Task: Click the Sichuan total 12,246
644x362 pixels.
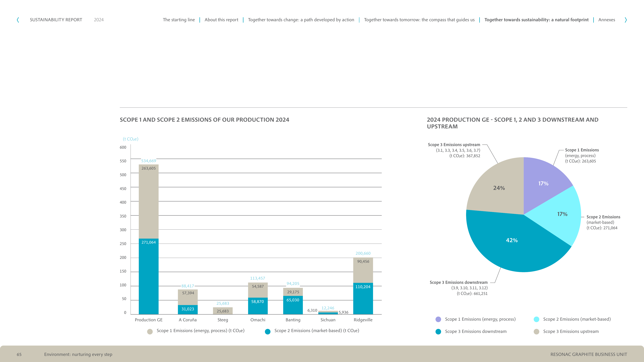Action: tap(328, 308)
